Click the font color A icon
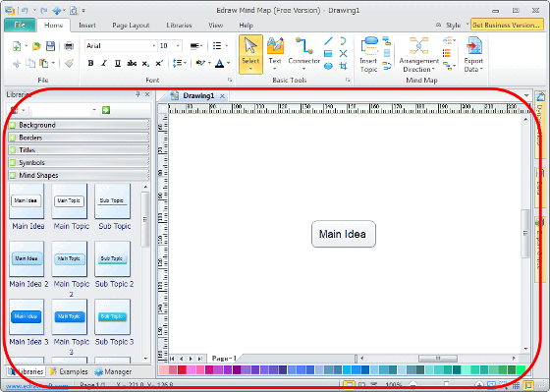This screenshot has width=550, height=392. click(220, 63)
